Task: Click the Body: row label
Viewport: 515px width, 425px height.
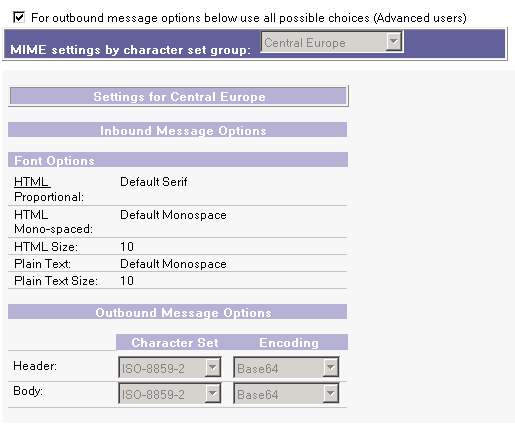Action: tap(28, 391)
